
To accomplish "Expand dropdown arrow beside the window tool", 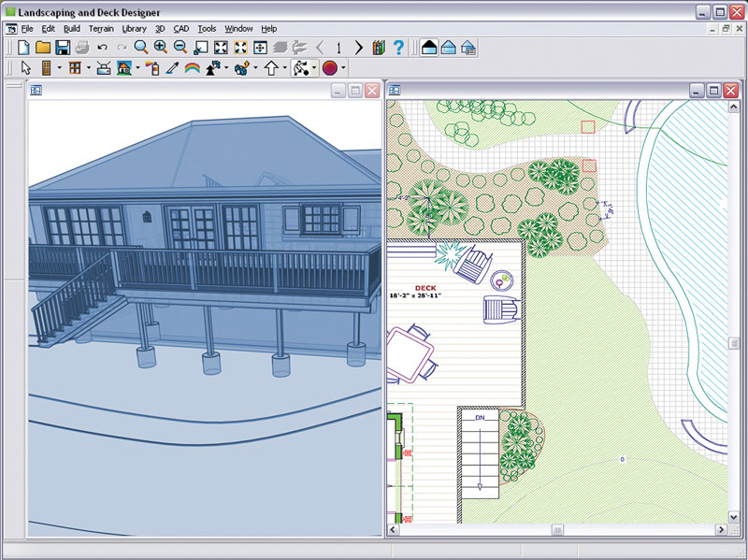I will [x=89, y=68].
